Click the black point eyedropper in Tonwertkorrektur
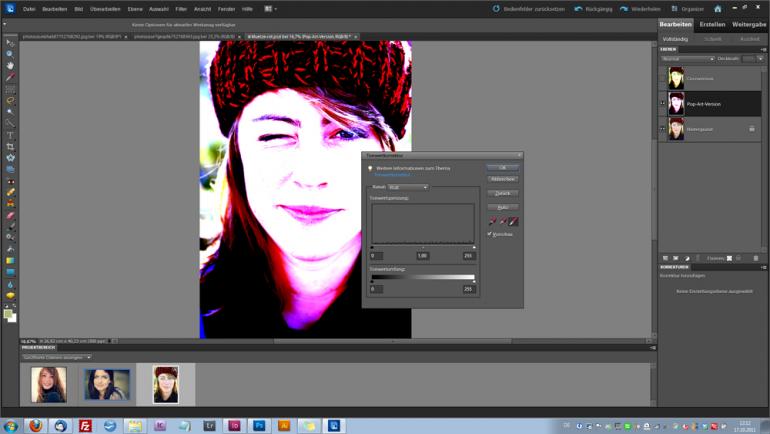Image resolution: width=770 pixels, height=434 pixels. point(492,221)
